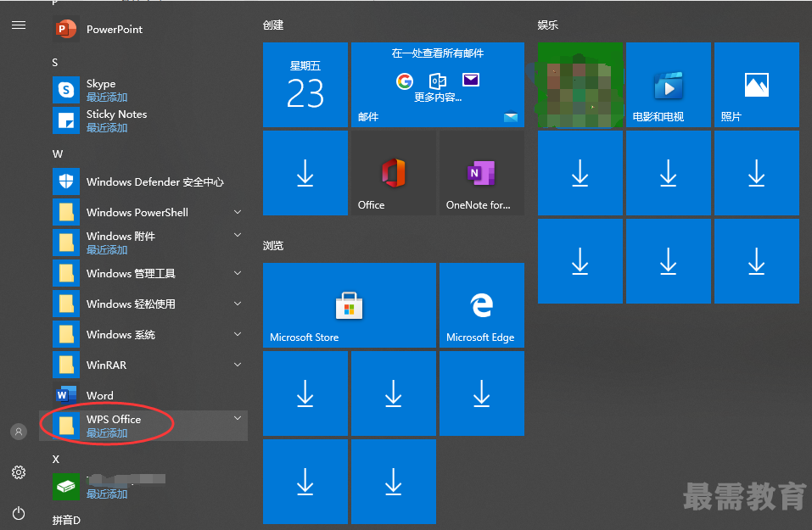The height and width of the screenshot is (530, 812).
Task: Click the Google icon in the mail tile
Action: point(405,81)
